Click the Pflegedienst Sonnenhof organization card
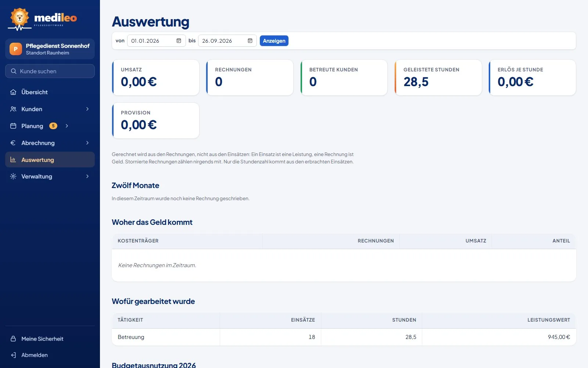 click(x=50, y=49)
